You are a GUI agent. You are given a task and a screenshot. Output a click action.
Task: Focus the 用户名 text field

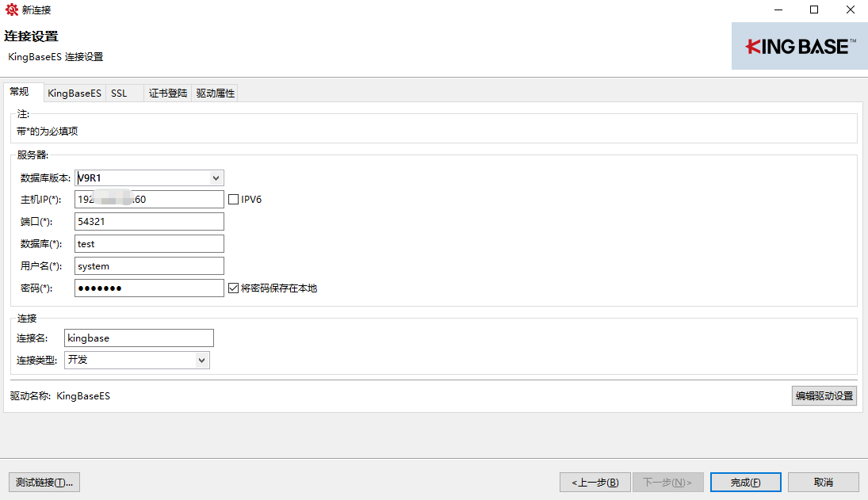[149, 266]
